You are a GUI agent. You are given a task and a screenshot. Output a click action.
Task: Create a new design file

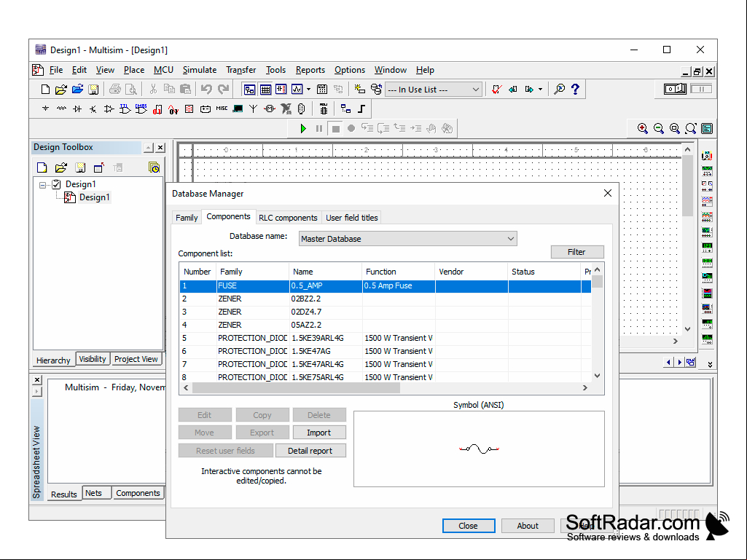(x=45, y=89)
